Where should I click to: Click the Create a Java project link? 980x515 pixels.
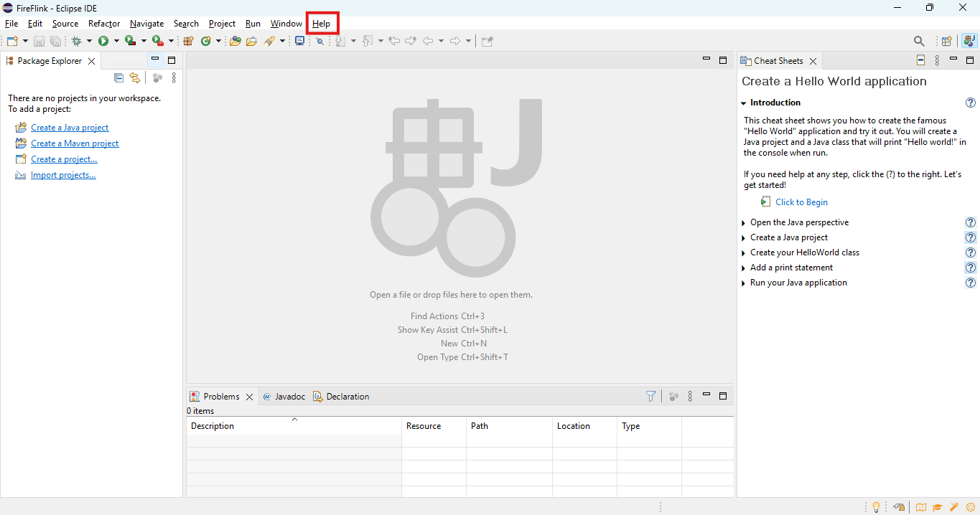coord(70,128)
